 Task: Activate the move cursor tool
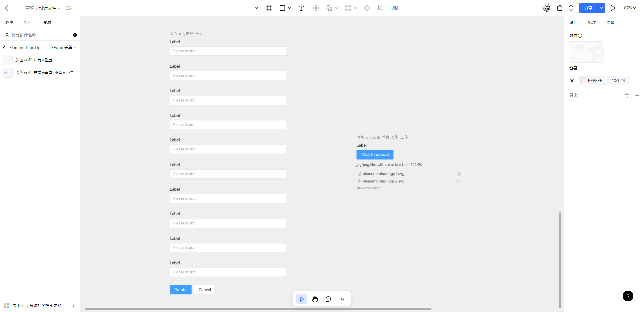(302, 299)
